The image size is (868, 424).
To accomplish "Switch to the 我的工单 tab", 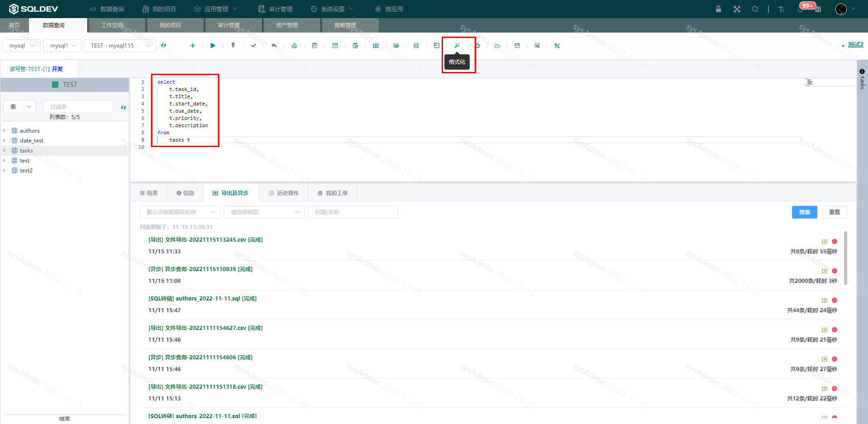I will (x=332, y=193).
